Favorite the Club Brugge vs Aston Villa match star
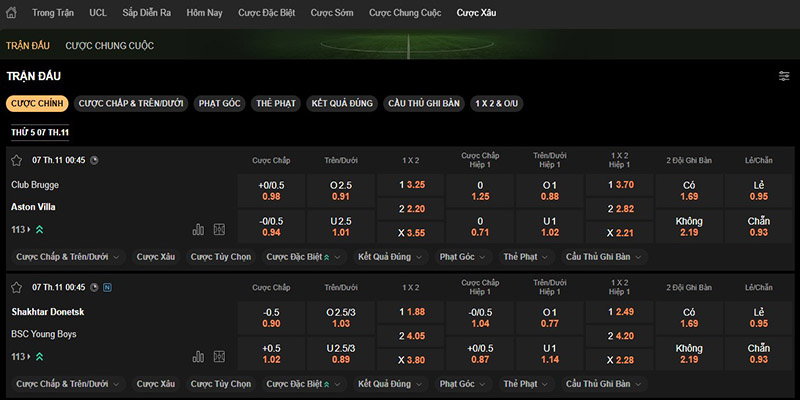This screenshot has height=400, width=800. pos(16,160)
